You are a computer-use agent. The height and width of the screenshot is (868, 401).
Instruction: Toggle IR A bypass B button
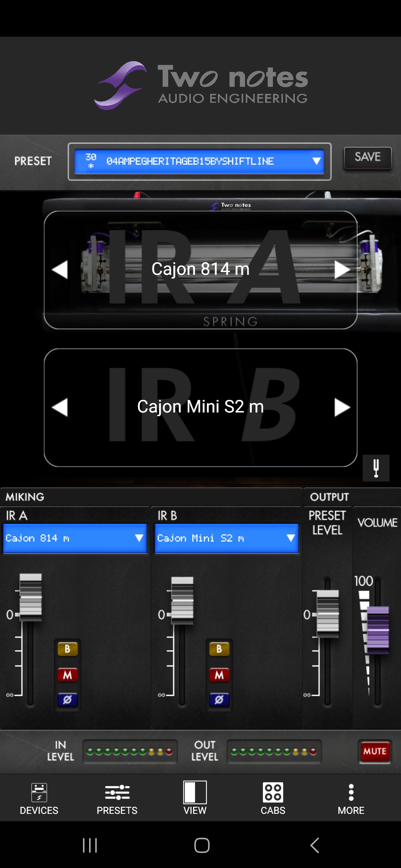pyautogui.click(x=68, y=649)
